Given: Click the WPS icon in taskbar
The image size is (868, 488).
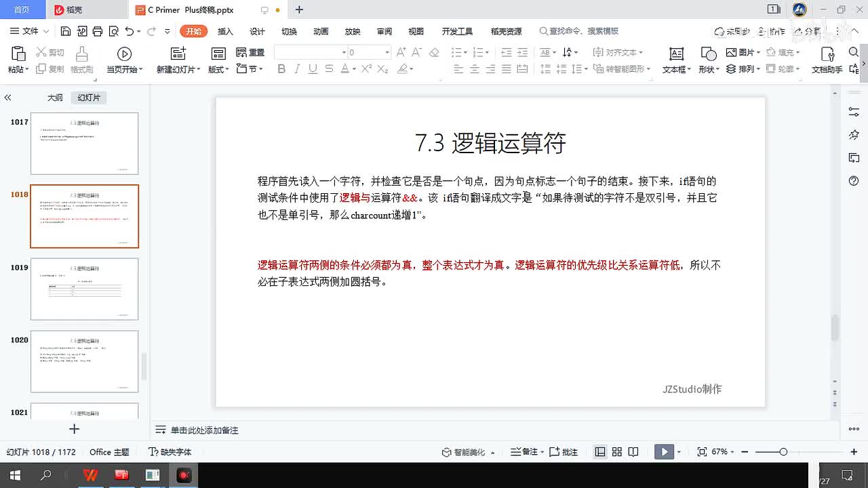Looking at the screenshot, I should (90, 475).
